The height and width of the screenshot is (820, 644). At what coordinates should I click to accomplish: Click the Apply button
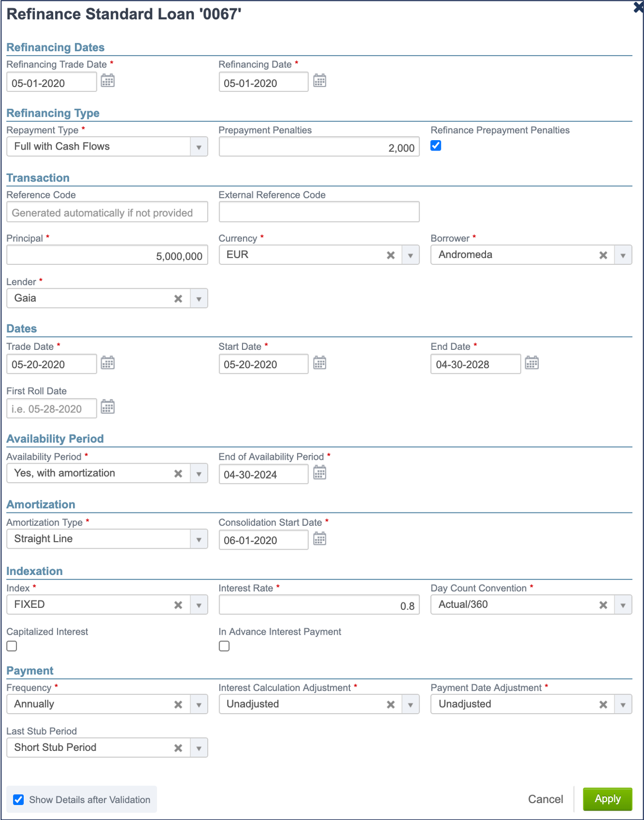(x=608, y=799)
